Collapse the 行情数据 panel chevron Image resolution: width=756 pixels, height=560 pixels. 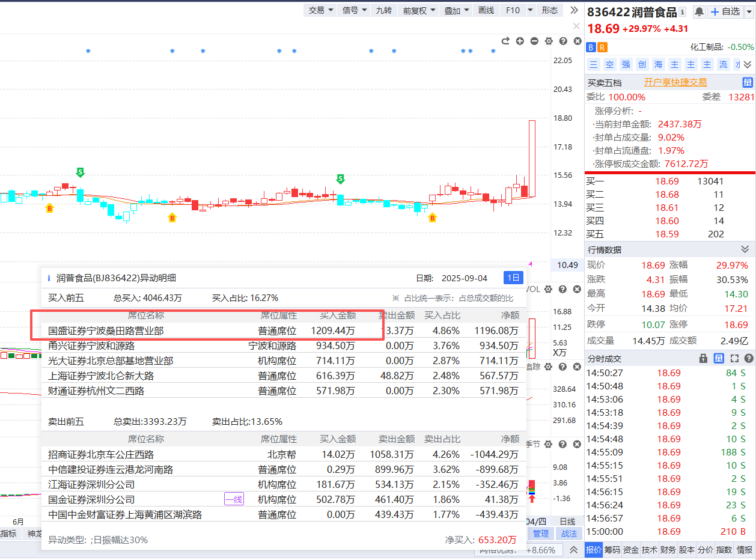tap(745, 249)
